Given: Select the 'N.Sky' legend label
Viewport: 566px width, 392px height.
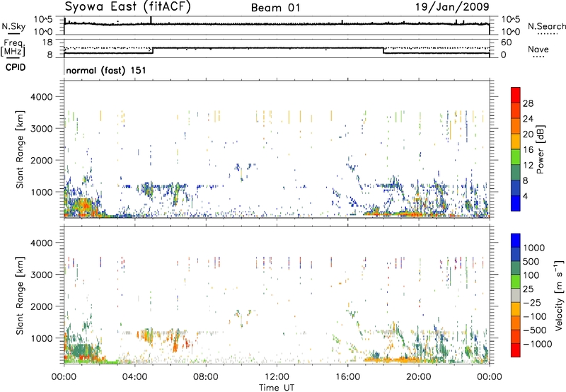Looking at the screenshot, I should tap(13, 26).
